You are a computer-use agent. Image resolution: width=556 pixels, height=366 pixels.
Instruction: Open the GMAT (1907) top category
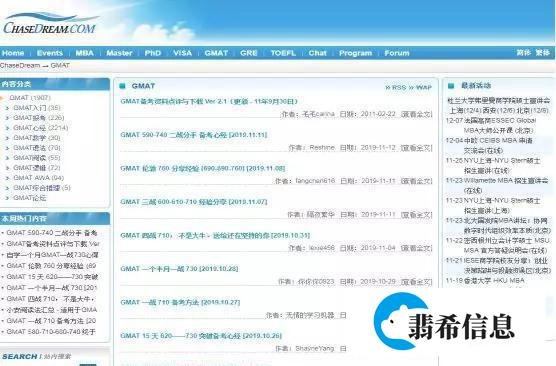[x=30, y=98]
